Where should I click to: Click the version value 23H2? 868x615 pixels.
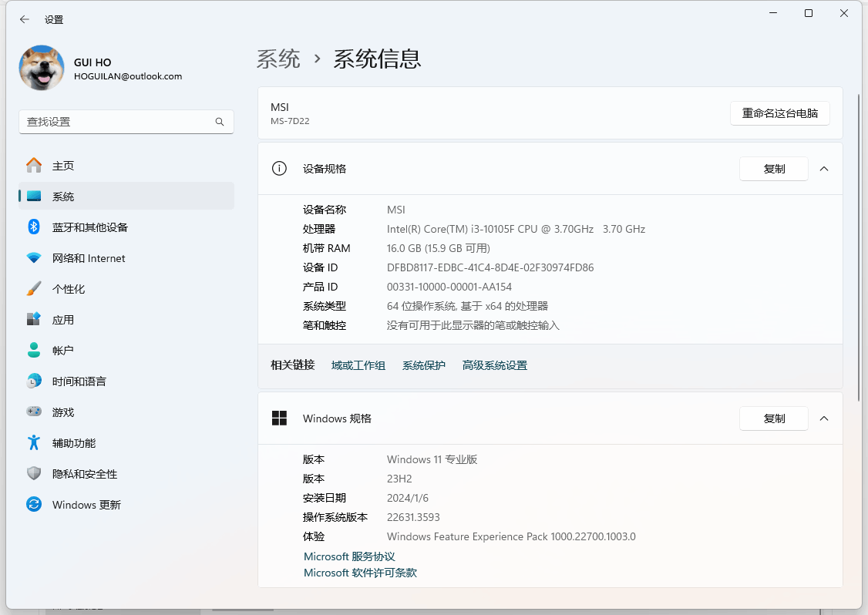click(399, 479)
